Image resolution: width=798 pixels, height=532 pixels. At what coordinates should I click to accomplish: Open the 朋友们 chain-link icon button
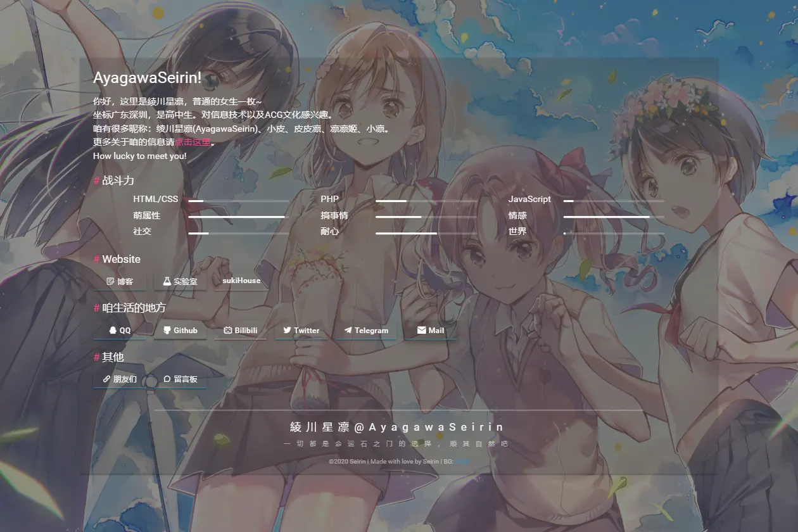click(120, 379)
